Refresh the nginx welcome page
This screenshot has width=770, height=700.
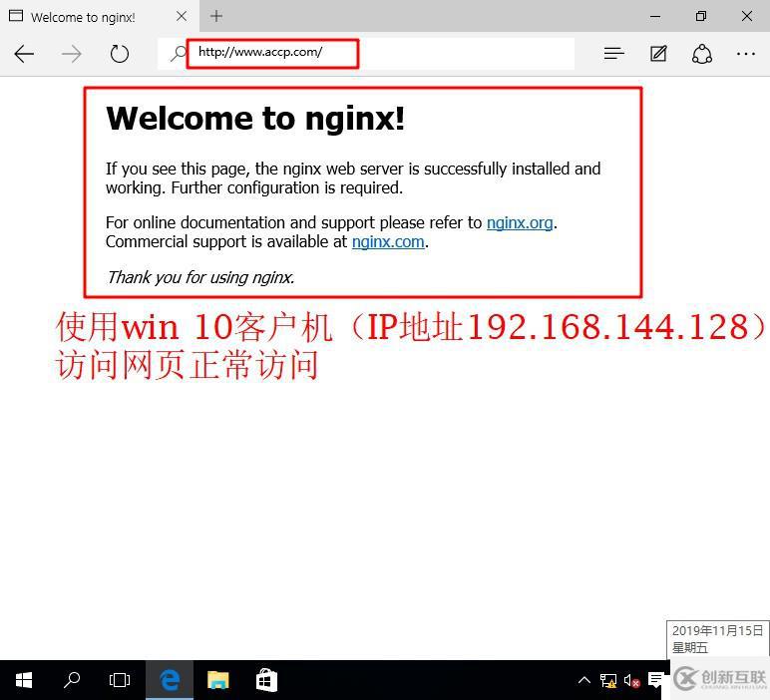click(120, 54)
